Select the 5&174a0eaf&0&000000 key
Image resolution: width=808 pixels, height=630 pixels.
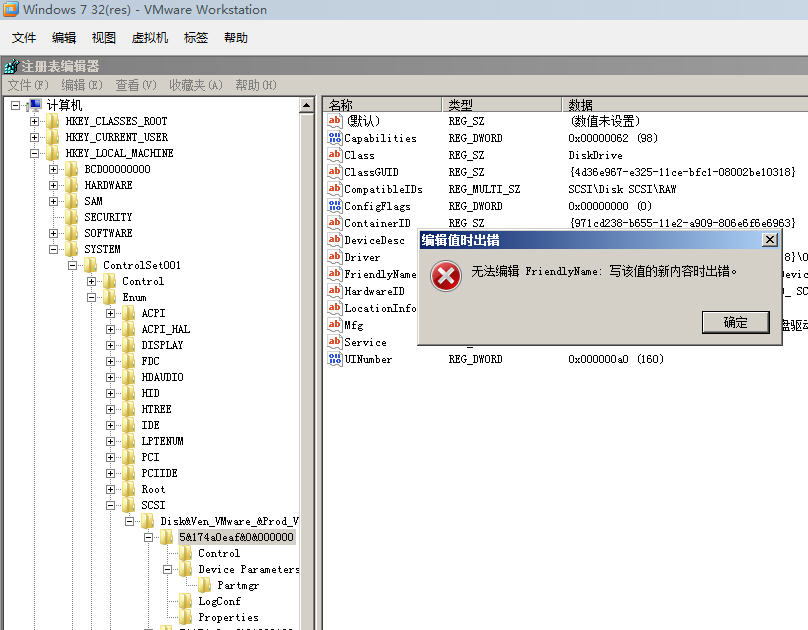click(x=237, y=537)
